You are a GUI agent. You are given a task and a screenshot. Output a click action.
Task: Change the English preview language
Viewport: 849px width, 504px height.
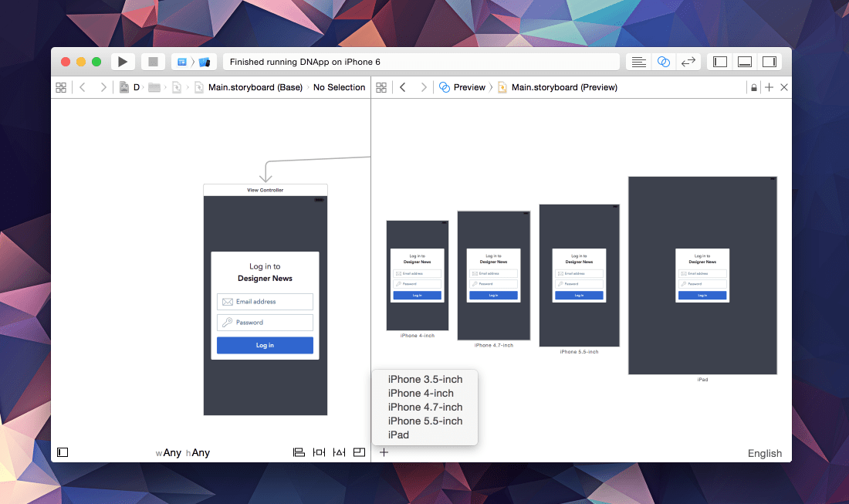click(x=765, y=454)
